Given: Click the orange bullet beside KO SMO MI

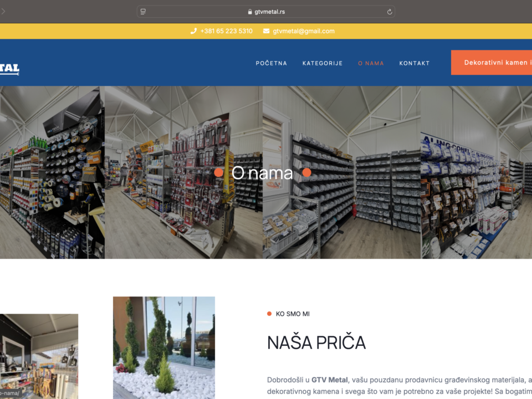Looking at the screenshot, I should click(x=269, y=314).
